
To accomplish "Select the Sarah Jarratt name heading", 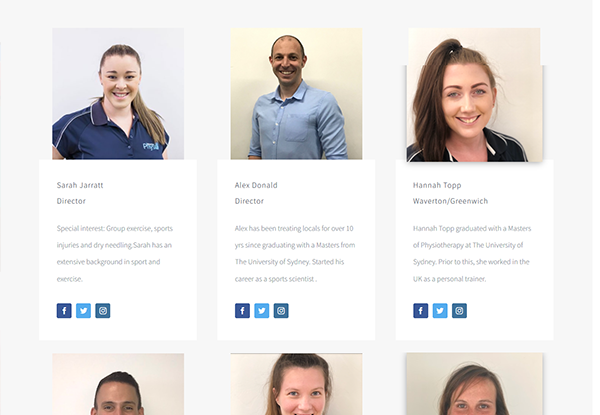I will [80, 185].
